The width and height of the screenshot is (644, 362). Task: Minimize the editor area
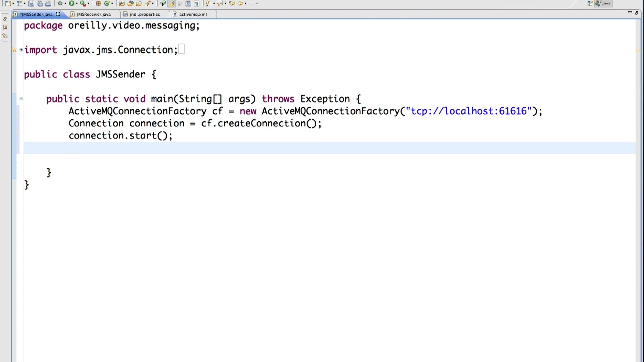[x=630, y=12]
